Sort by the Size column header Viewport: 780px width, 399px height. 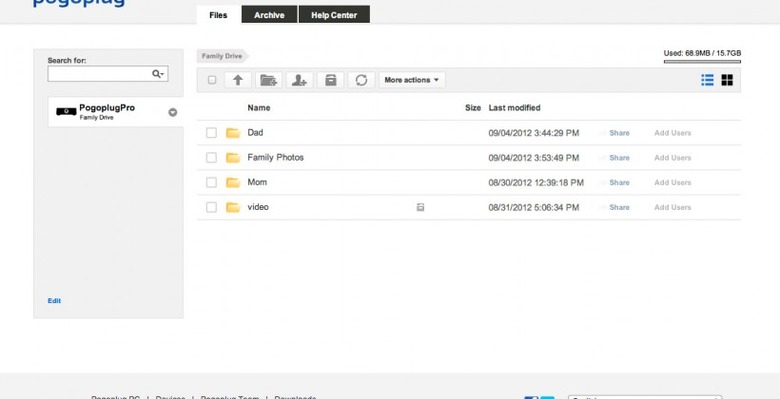(x=473, y=107)
